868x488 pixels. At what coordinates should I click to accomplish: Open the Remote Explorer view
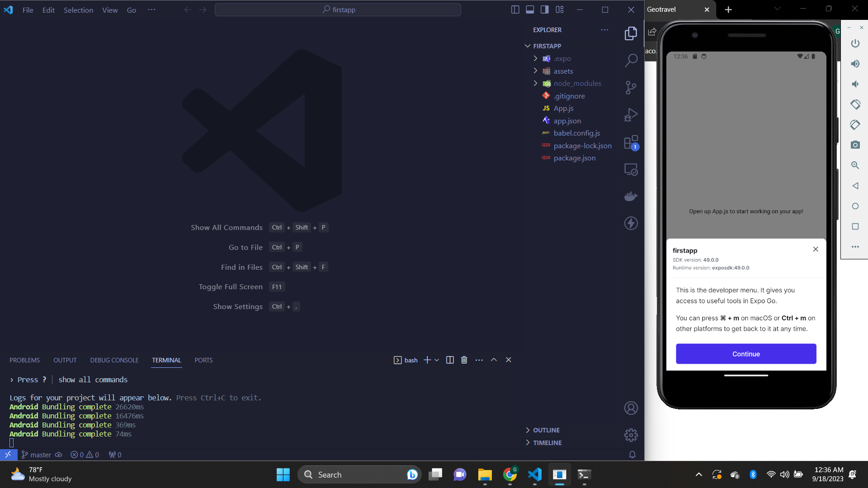631,170
